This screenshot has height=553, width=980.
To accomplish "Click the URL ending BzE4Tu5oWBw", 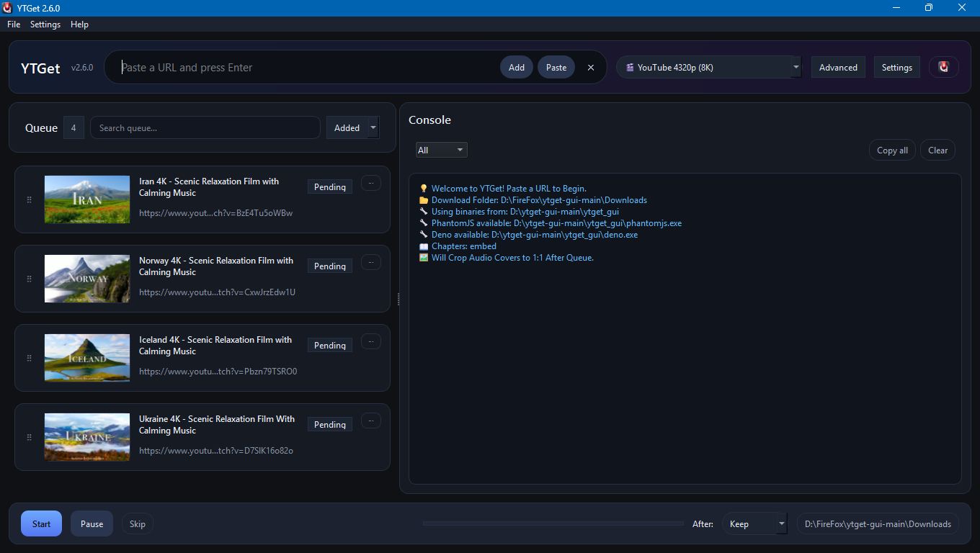I will [216, 213].
